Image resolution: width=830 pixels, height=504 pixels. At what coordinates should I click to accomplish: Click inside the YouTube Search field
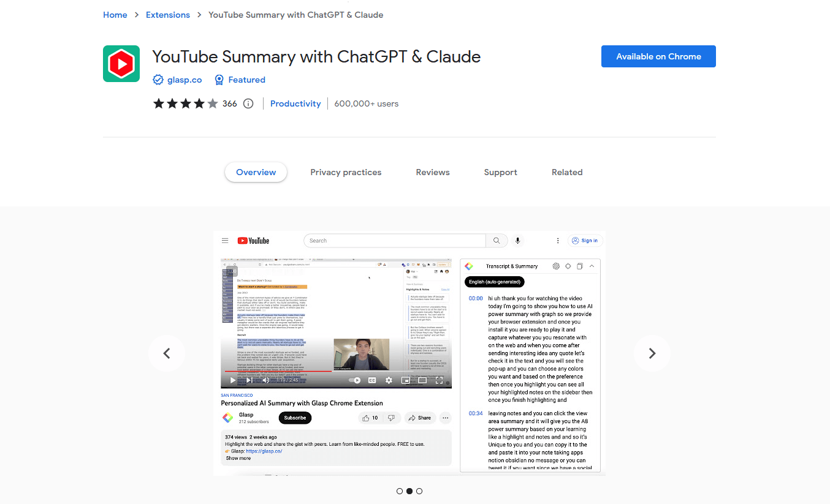pos(395,241)
